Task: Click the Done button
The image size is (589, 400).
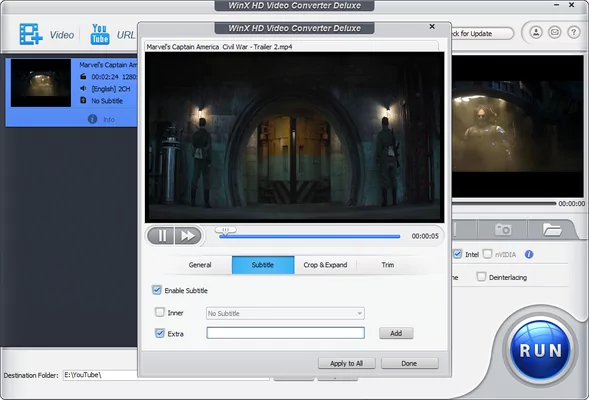Action: tap(409, 363)
